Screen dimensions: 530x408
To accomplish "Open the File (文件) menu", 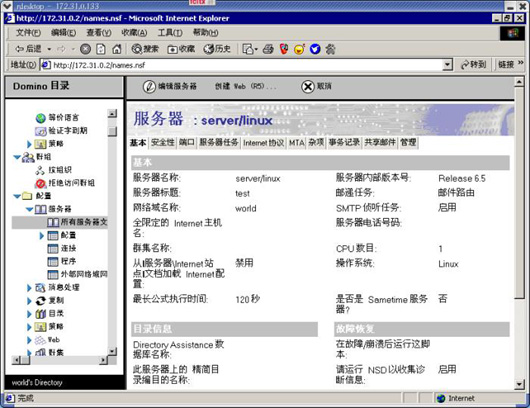I will (28, 33).
